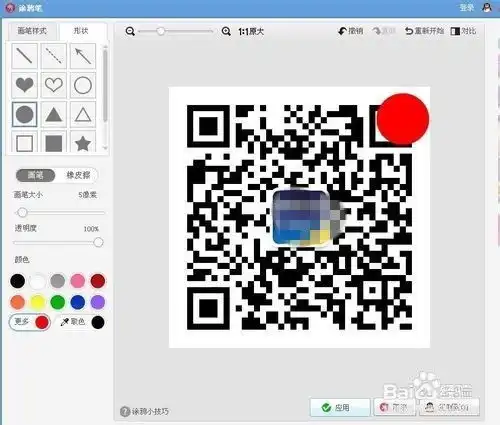Click the zoom in magnifier icon
The image size is (500, 425).
(226, 32)
